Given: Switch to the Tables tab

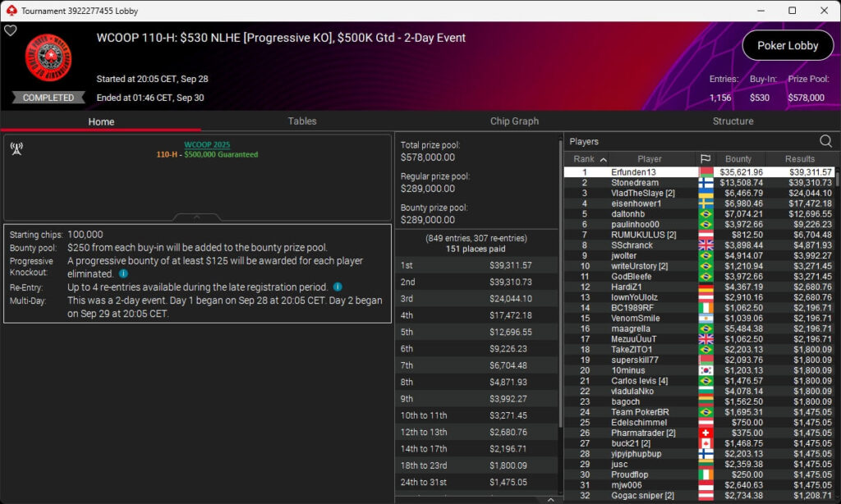Looking at the screenshot, I should point(302,121).
